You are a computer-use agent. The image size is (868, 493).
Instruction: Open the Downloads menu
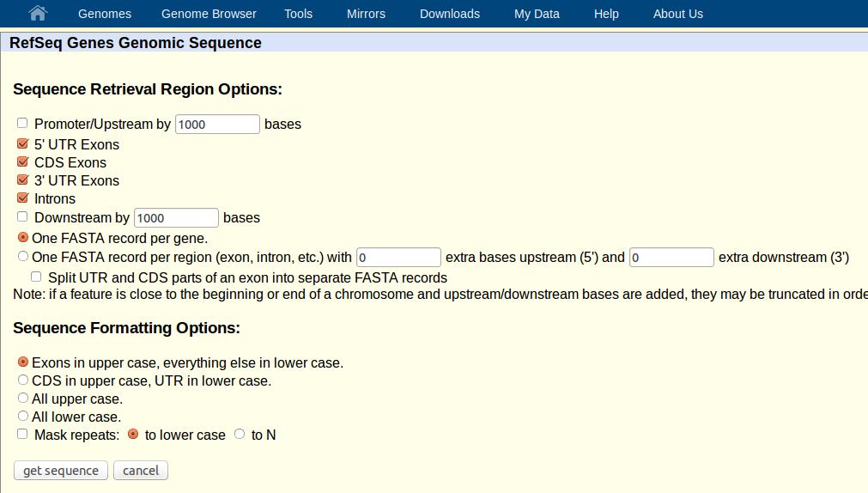450,14
